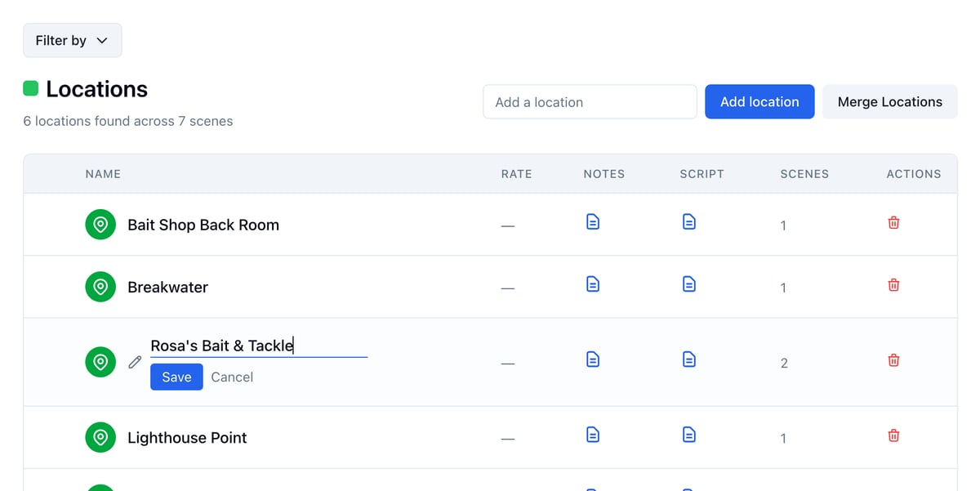Screen dimensions: 980x491
Task: Click the Locations heading
Action: (x=96, y=89)
